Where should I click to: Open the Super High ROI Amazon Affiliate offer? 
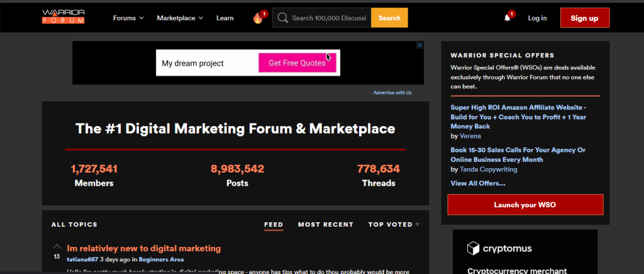point(518,117)
